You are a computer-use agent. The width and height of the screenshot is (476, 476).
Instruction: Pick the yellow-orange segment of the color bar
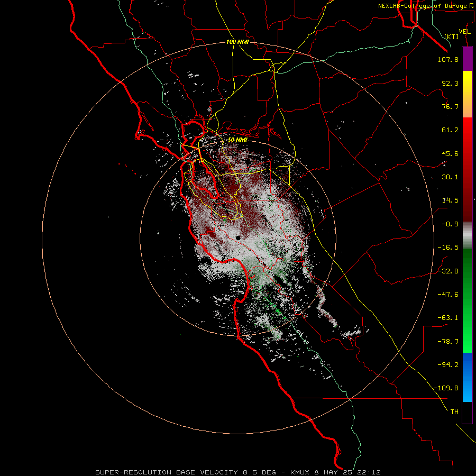pos(467,94)
